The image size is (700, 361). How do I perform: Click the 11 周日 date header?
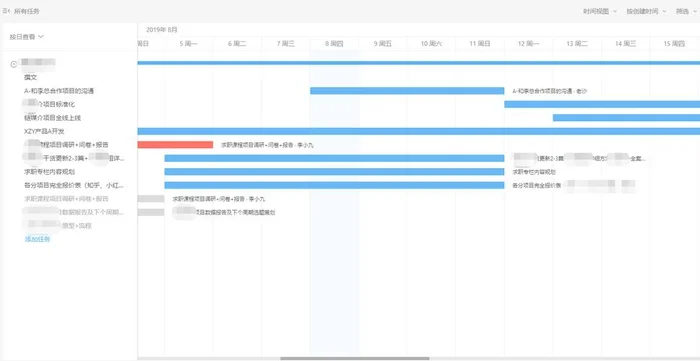tap(480, 44)
